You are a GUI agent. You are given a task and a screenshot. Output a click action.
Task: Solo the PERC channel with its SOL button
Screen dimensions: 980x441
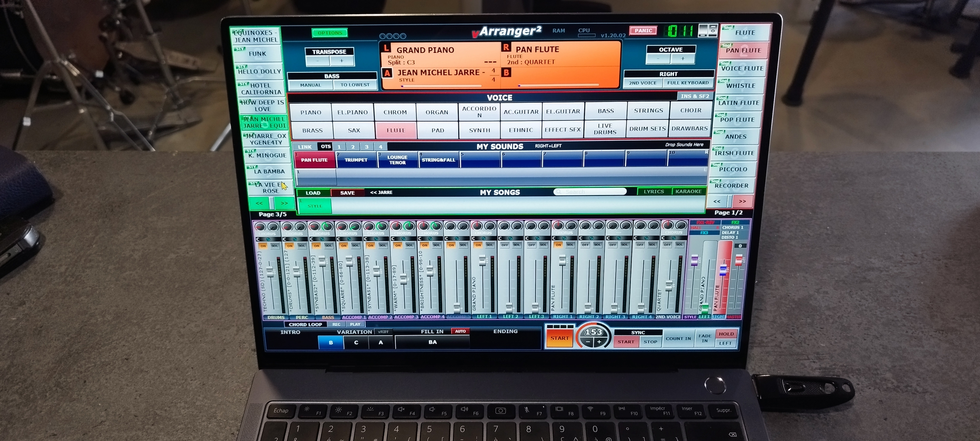coord(301,245)
